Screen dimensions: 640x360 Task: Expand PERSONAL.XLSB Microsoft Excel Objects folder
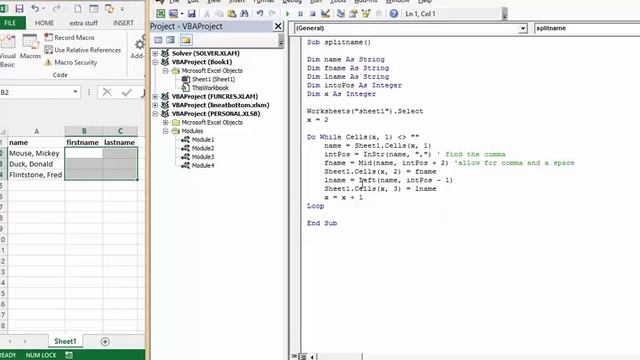tap(165, 122)
